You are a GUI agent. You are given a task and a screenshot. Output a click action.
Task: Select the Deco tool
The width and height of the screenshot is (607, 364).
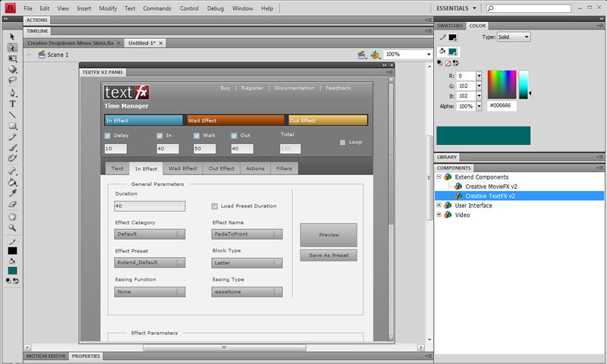click(x=12, y=158)
